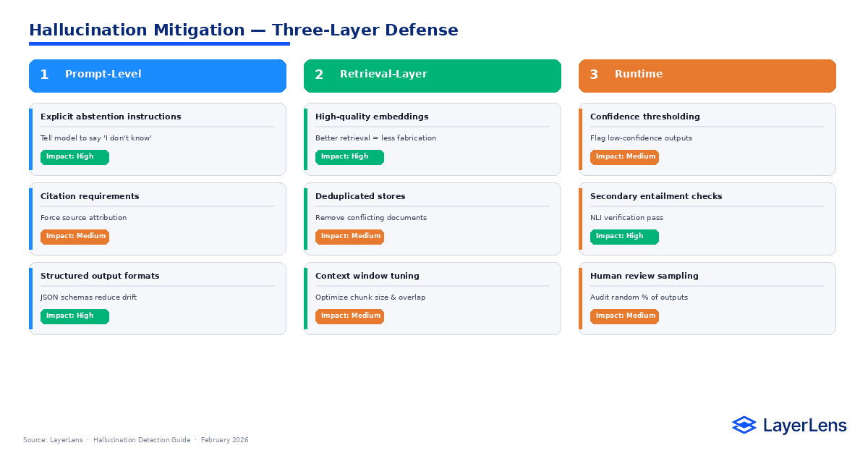Click 'Tell model to say I don't know' text
This screenshot has width=868, height=456.
96,138
